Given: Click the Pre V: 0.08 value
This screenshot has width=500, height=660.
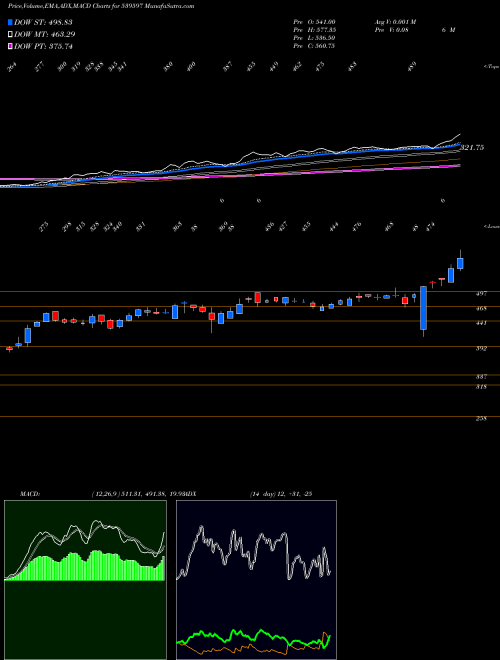Looking at the screenshot, I should pos(391,30).
